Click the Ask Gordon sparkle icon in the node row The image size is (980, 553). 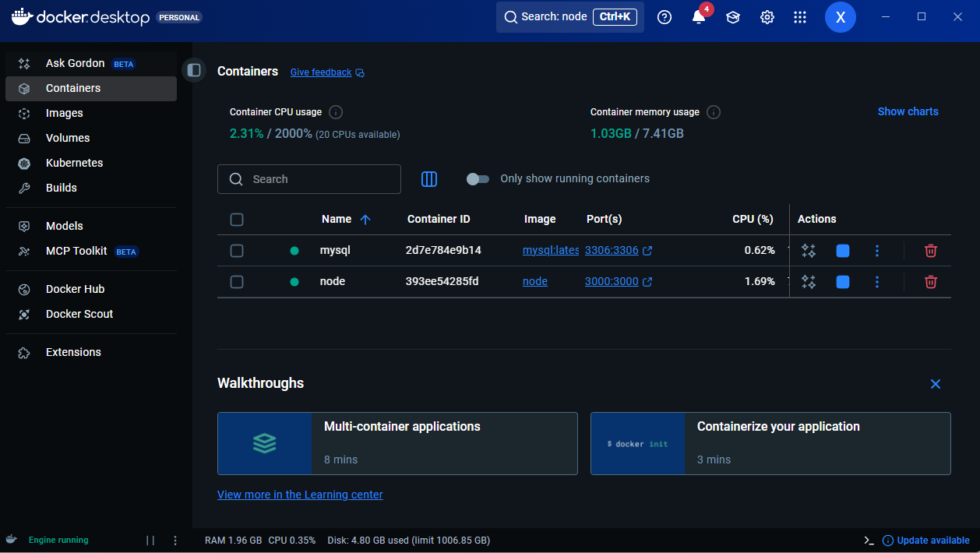point(809,282)
